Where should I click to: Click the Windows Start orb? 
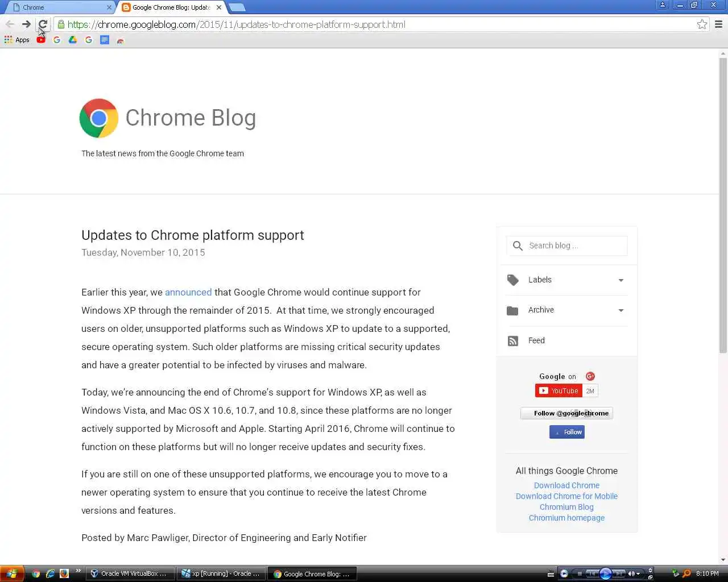tap(12, 573)
